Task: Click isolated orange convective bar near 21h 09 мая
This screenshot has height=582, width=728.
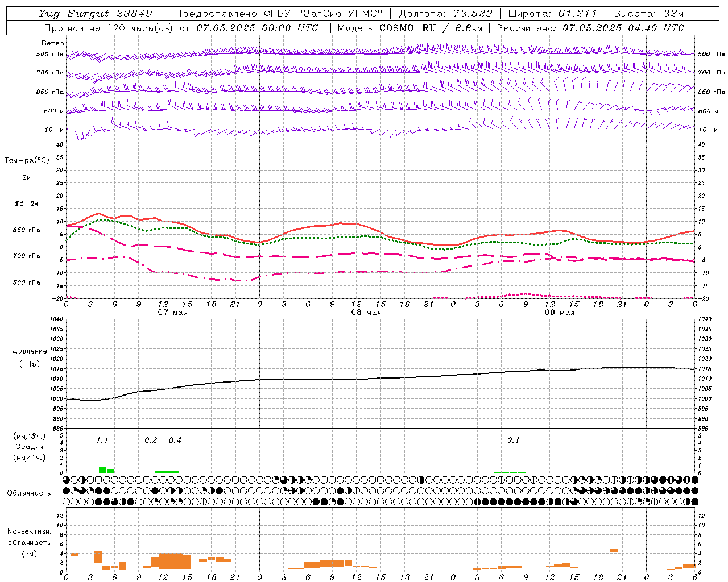Action: click(614, 550)
